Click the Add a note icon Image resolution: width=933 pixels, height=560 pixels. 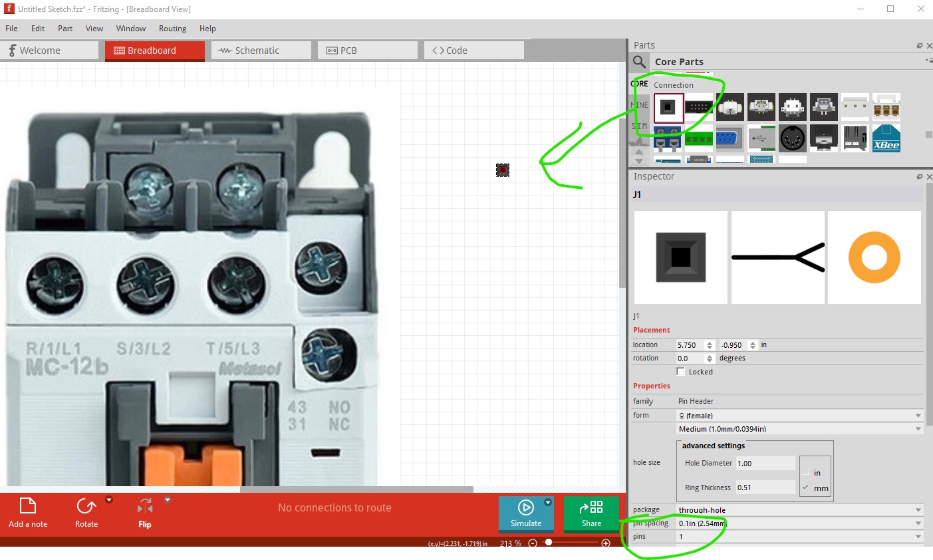pyautogui.click(x=28, y=507)
